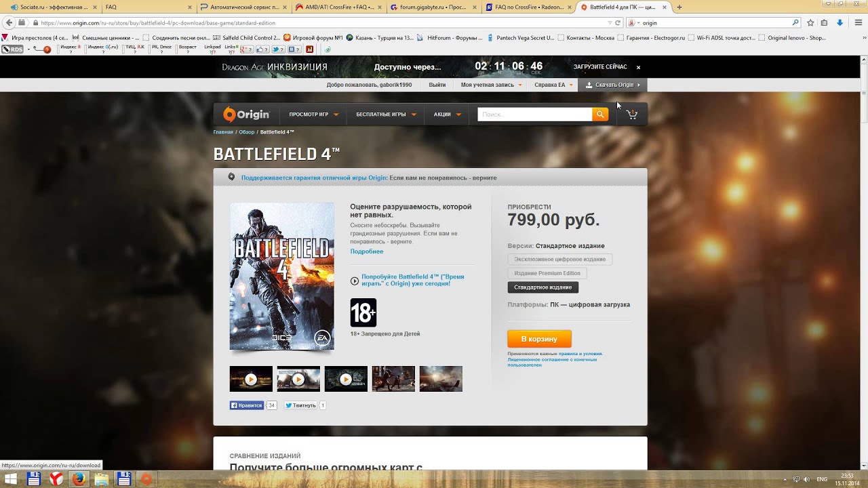Image resolution: width=868 pixels, height=488 pixels.
Task: Click 'Скачать Origin' button
Action: point(613,85)
